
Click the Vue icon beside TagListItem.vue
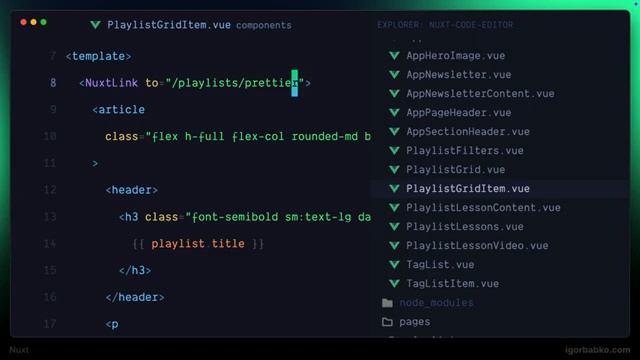[x=394, y=283]
